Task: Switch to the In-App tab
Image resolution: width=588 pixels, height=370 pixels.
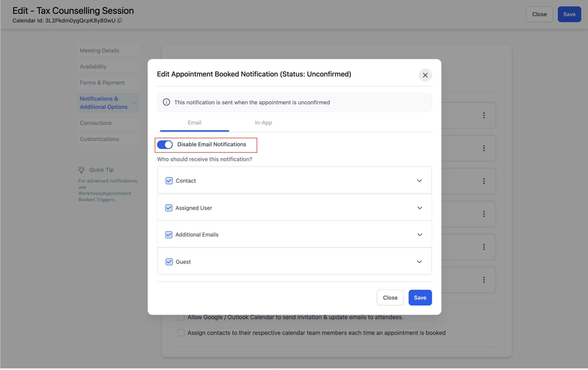Action: (263, 123)
